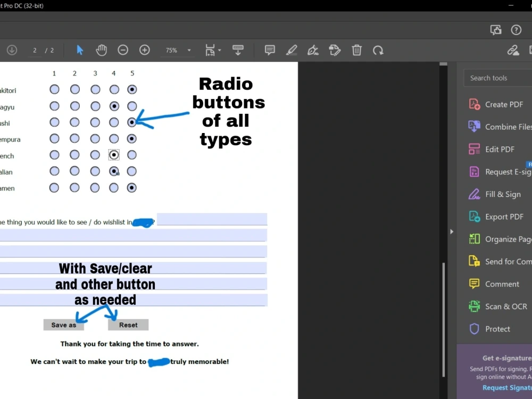Open Scan & OCR from the tools panel

(500, 306)
